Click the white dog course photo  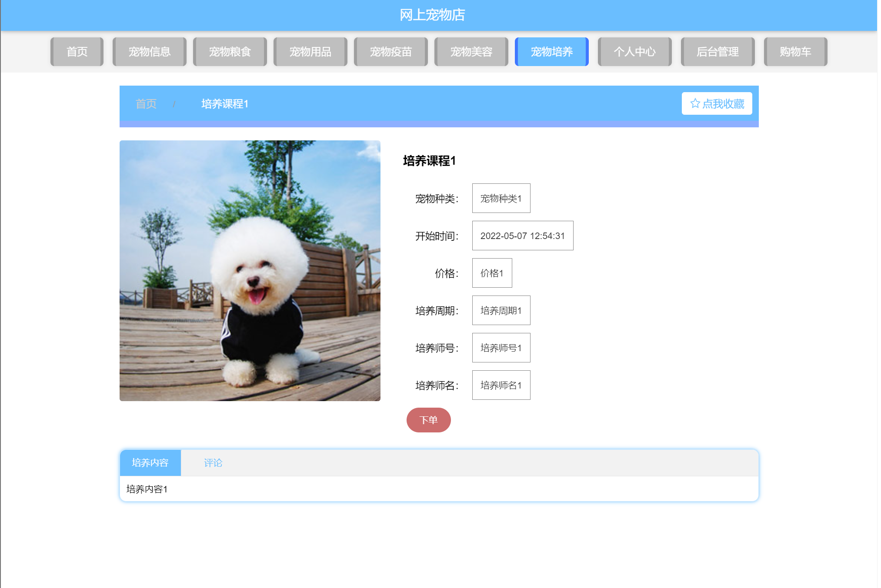[250, 270]
